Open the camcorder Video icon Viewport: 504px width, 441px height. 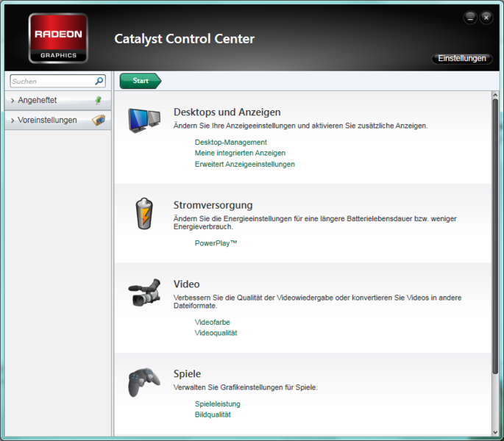pos(144,293)
